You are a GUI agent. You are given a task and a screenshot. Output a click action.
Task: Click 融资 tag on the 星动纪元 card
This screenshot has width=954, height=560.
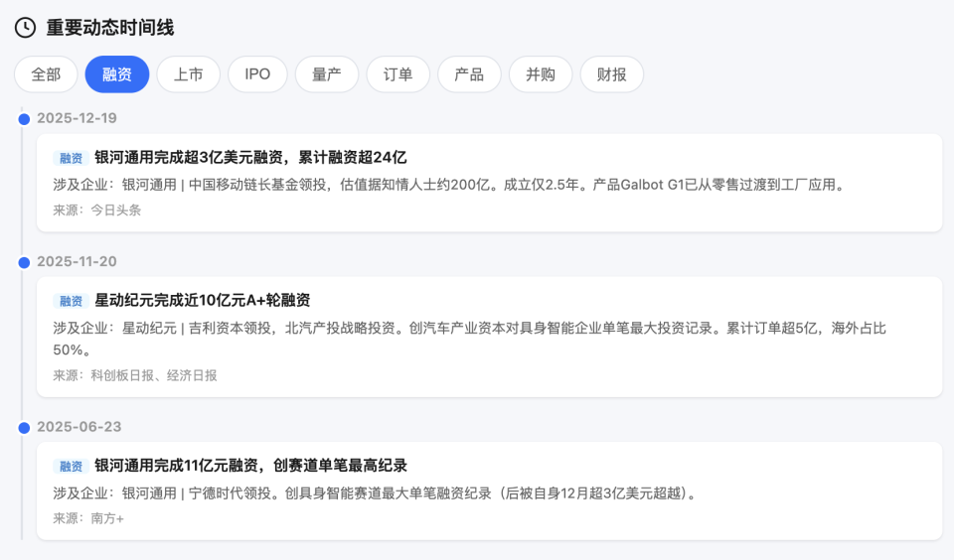click(x=72, y=301)
